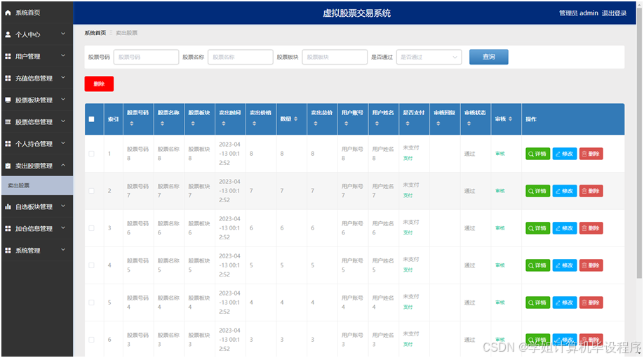This screenshot has width=644, height=358.
Task: Sort by 数量 column arrows
Action: coord(296,119)
